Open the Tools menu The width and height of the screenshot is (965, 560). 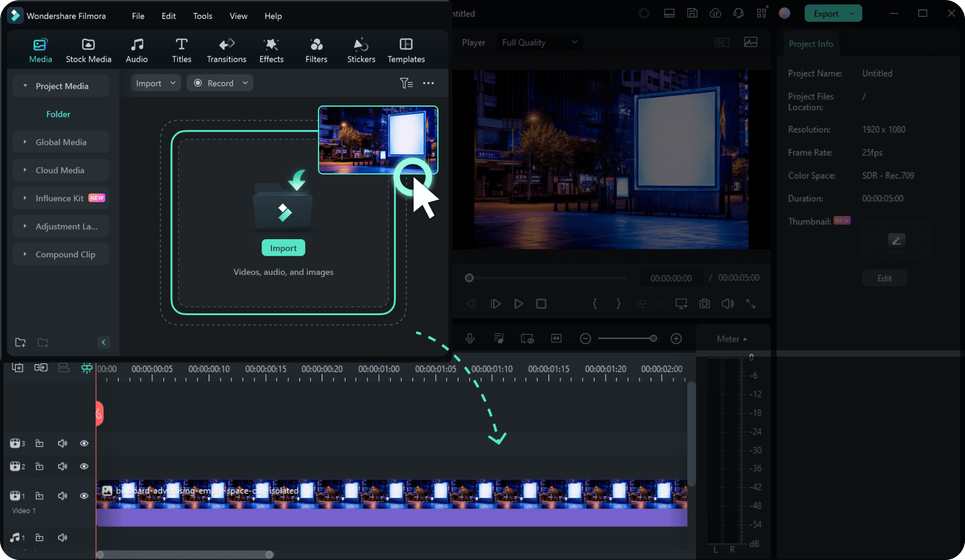pos(202,16)
